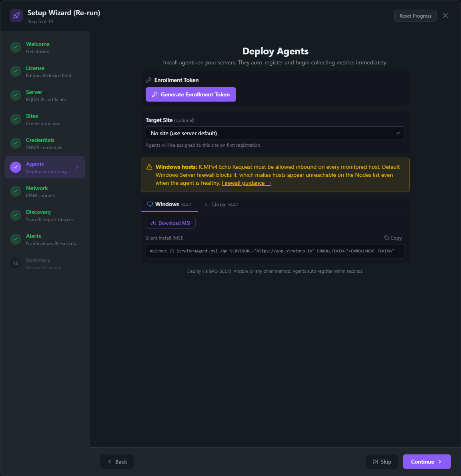Close the Setup Wizard with the X

(445, 16)
